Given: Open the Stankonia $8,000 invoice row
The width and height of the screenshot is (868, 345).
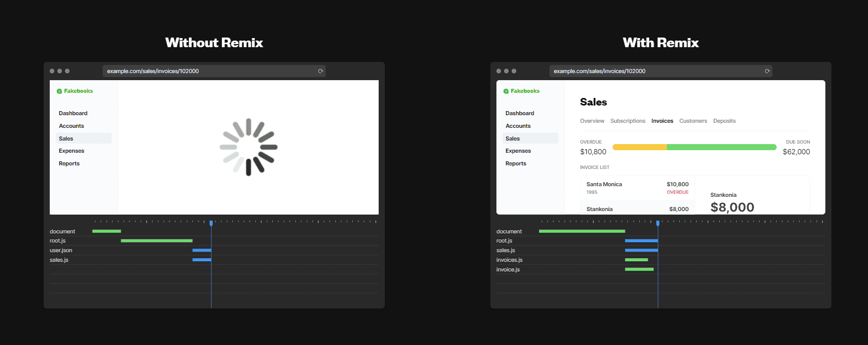Looking at the screenshot, I should [x=638, y=208].
